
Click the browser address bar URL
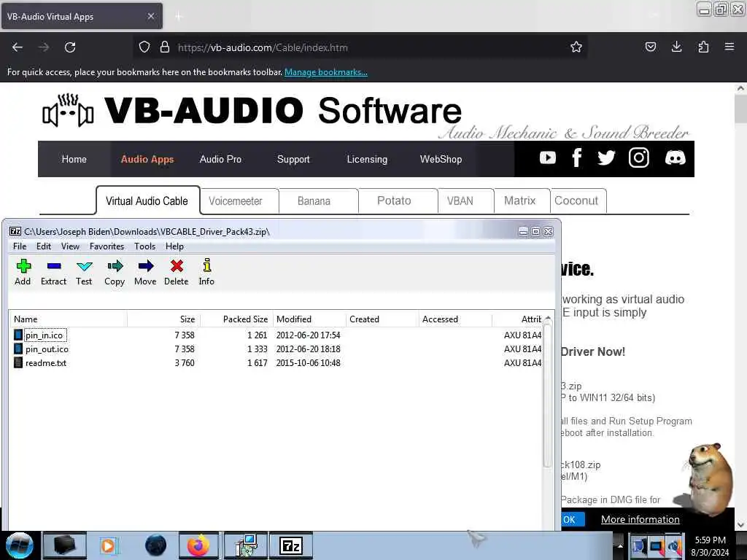pos(263,47)
